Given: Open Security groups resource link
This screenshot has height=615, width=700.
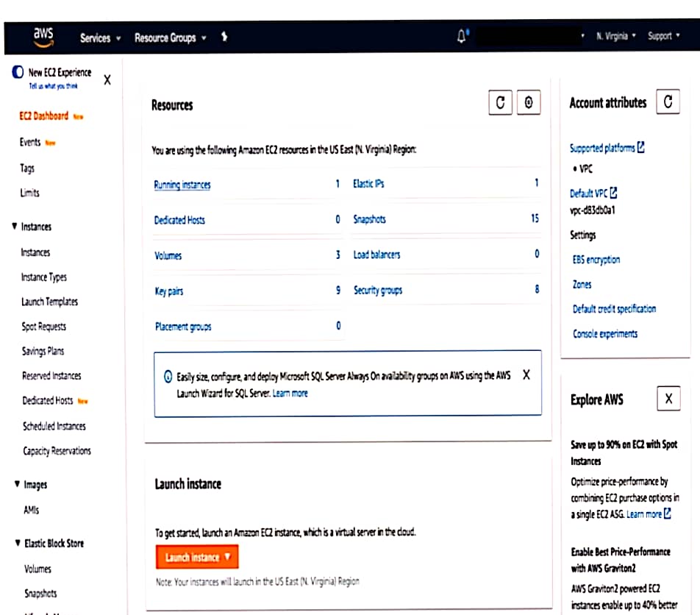Looking at the screenshot, I should point(378,291).
